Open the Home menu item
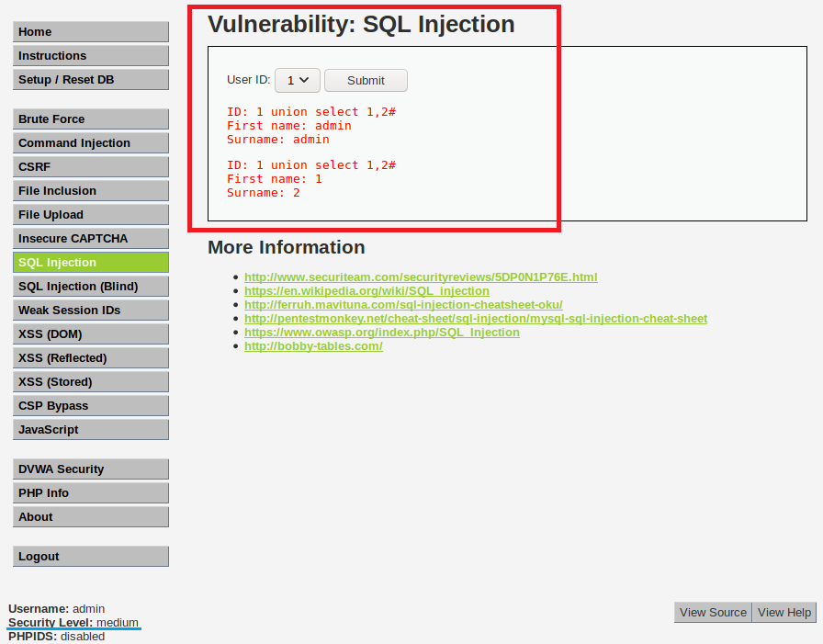Viewport: 823px width, 644px height. click(x=91, y=32)
